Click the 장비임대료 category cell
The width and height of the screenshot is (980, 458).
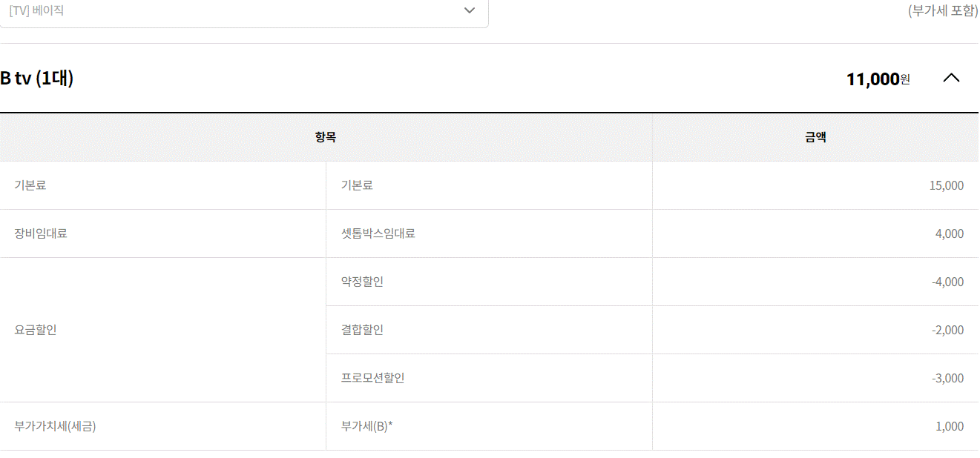point(41,233)
